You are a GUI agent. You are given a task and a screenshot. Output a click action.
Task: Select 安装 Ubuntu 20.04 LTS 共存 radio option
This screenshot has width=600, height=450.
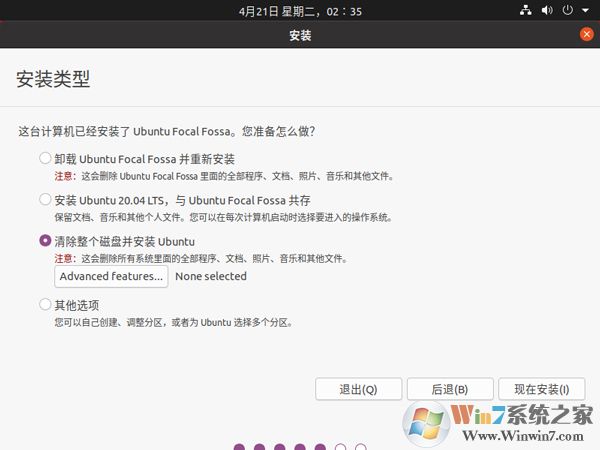[x=45, y=199]
